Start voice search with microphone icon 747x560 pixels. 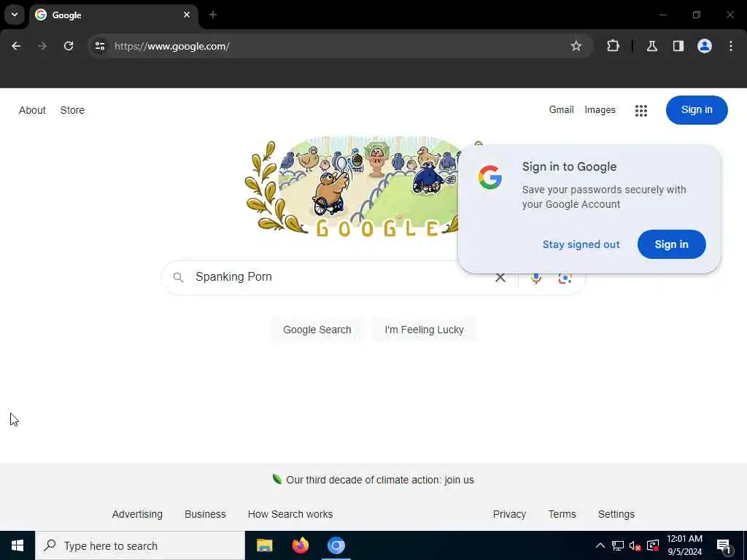(536, 278)
